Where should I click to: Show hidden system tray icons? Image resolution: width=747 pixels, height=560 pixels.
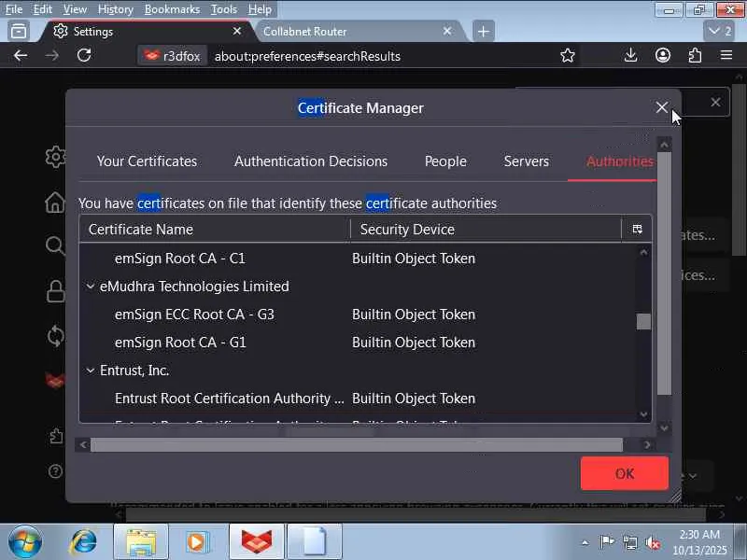pos(585,543)
